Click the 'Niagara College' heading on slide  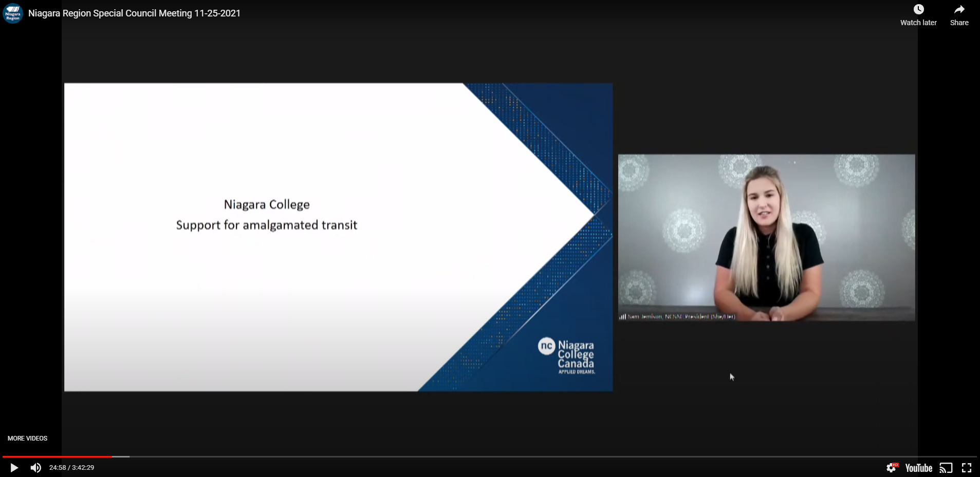coord(267,205)
